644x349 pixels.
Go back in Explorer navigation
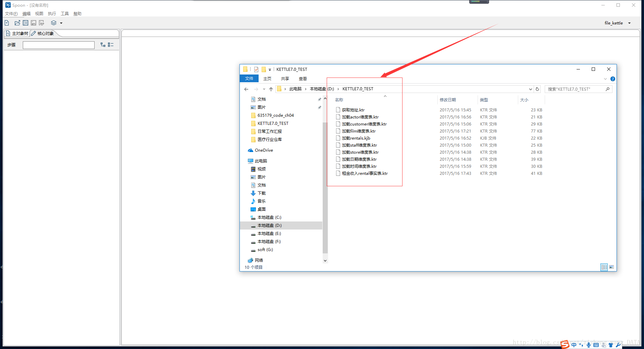click(x=246, y=89)
